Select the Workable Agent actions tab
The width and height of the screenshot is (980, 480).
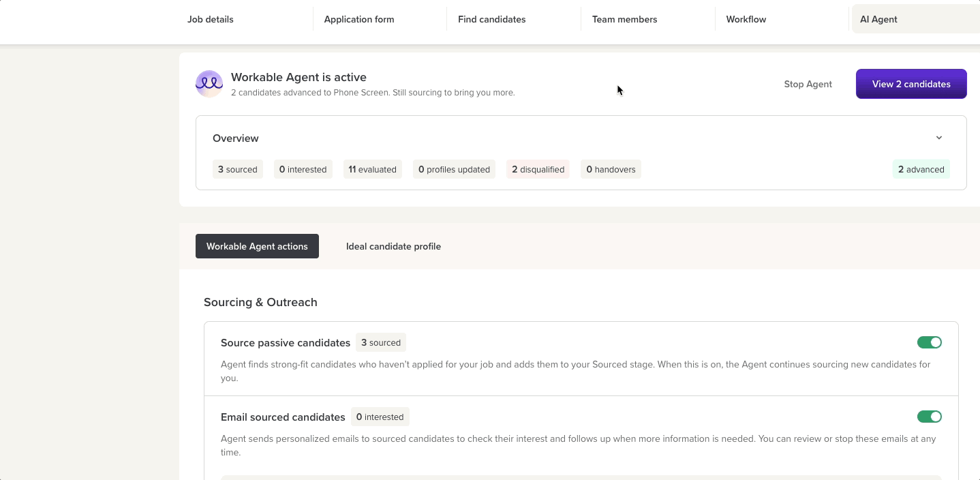tap(257, 246)
